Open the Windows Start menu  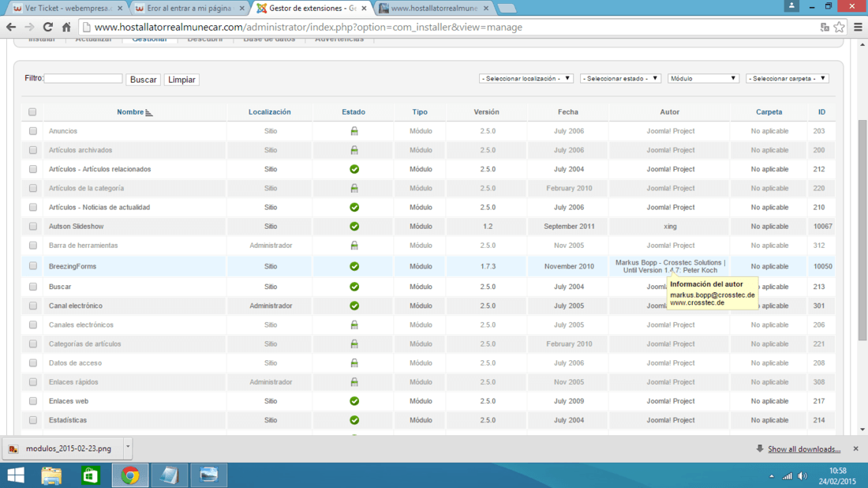click(x=16, y=475)
